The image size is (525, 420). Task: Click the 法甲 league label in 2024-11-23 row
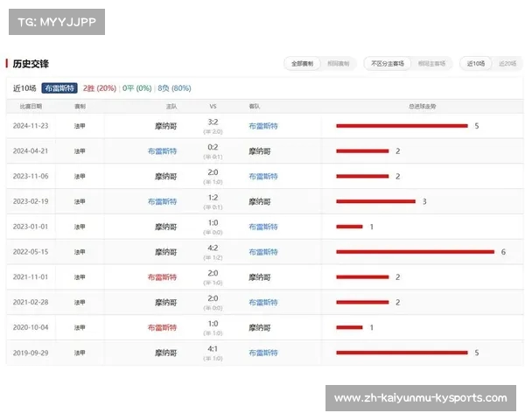80,126
